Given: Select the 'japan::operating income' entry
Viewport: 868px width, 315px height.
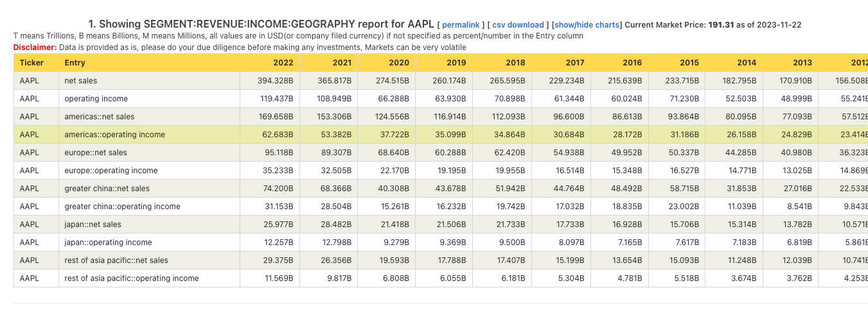Looking at the screenshot, I should [x=149, y=243].
